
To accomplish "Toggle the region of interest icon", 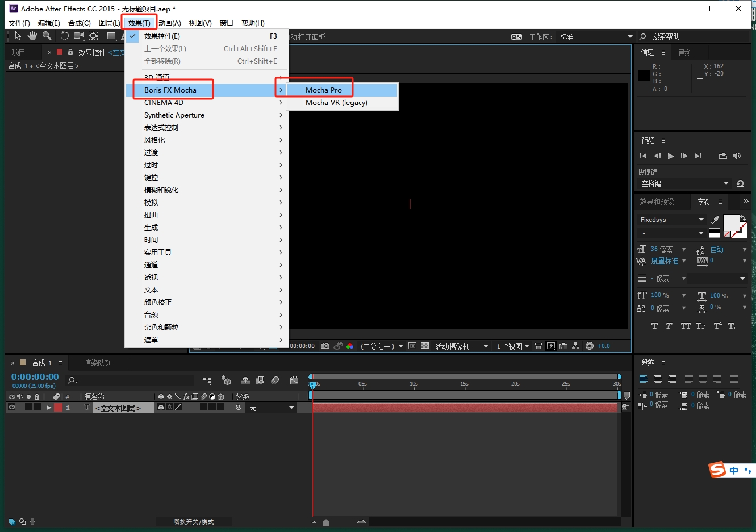I will [x=412, y=346].
